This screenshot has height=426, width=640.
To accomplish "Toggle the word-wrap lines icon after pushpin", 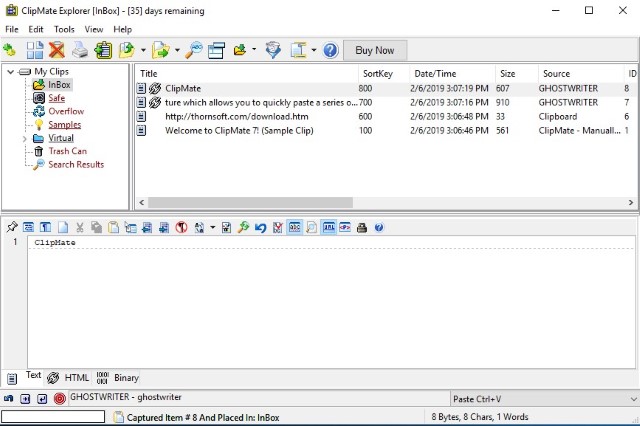I will pyautogui.click(x=29, y=227).
